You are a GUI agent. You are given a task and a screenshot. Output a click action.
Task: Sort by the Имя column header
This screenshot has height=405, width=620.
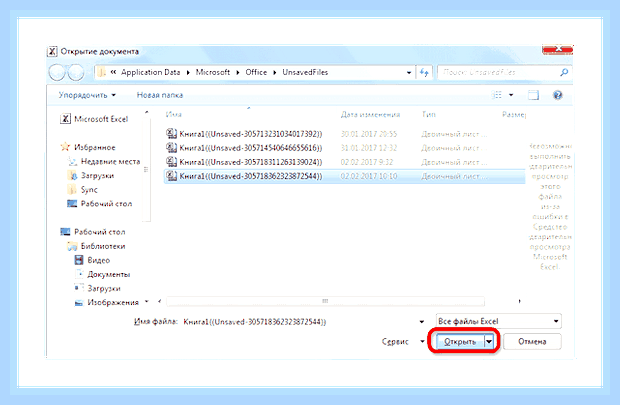pyautogui.click(x=174, y=115)
